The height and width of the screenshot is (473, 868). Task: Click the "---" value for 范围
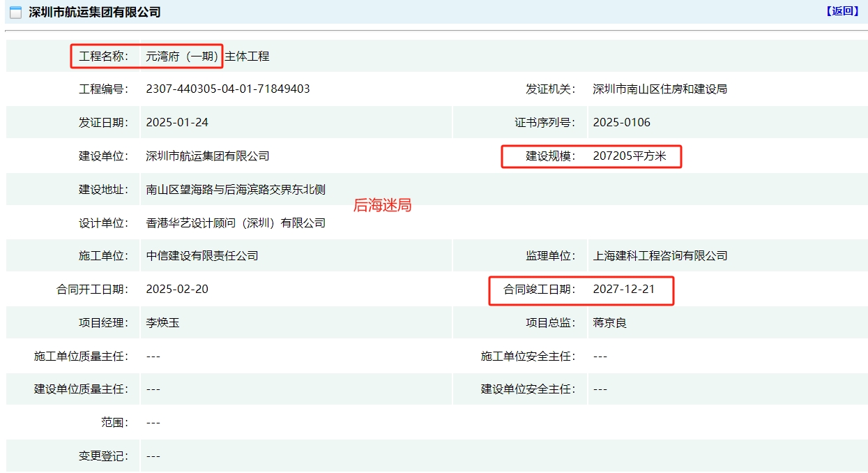click(153, 423)
